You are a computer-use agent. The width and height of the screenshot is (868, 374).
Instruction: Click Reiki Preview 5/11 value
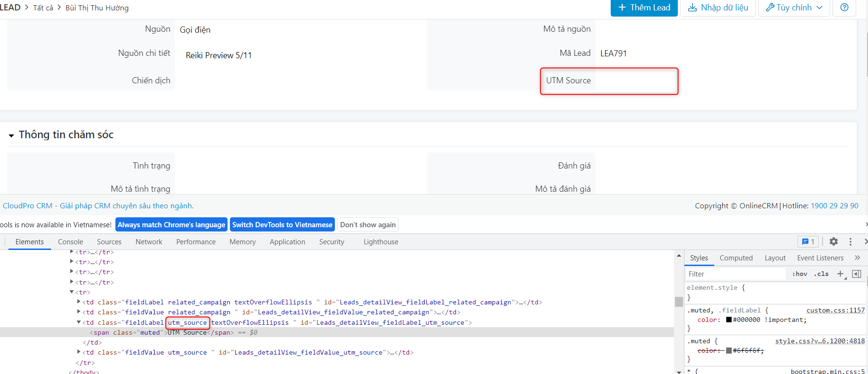[x=219, y=55]
